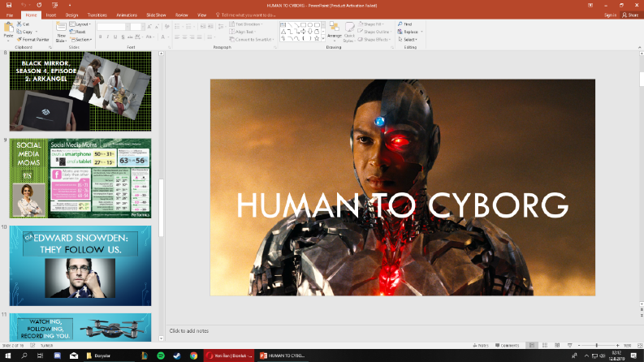Center text in Paragraph group

point(184,37)
